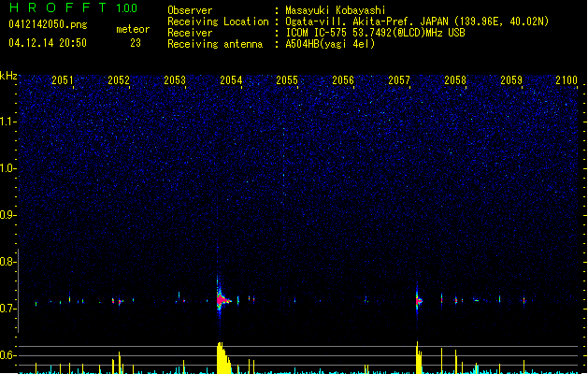Viewport: 588px width, 374px height.
Task: Click frequency axis label 1.1
Action: [x=7, y=122]
